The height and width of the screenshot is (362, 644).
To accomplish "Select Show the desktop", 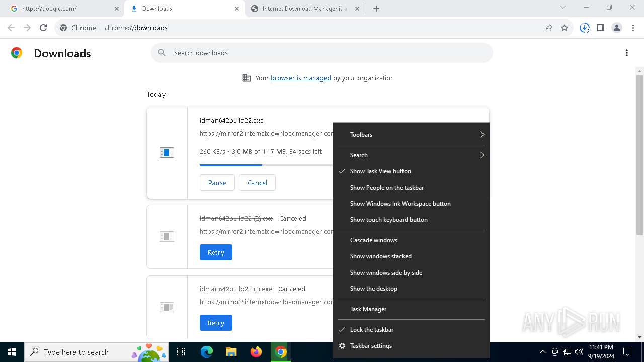I will (411, 289).
